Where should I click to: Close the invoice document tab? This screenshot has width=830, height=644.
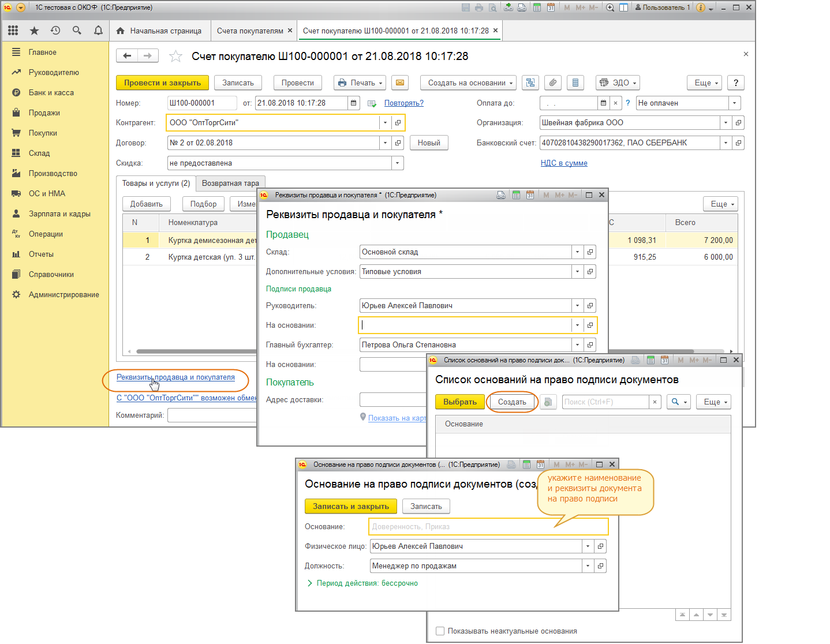click(x=495, y=31)
